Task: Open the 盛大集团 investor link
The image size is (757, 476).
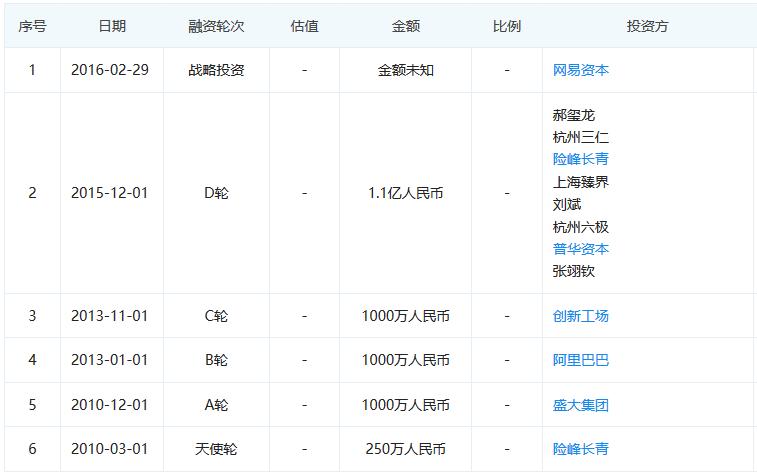Action: (580, 405)
